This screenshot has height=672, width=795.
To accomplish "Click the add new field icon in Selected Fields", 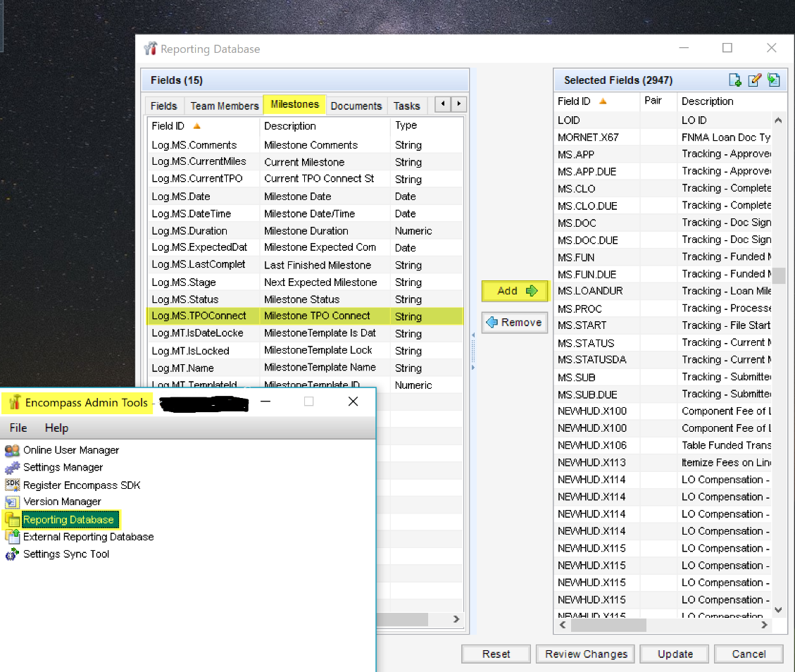I will (x=735, y=80).
